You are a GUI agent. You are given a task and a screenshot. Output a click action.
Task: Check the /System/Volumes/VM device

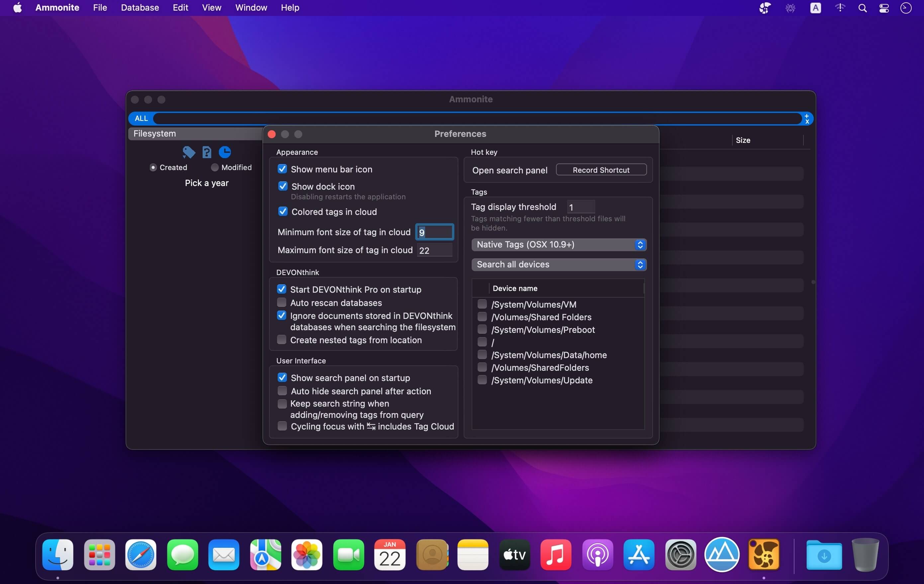pos(482,304)
